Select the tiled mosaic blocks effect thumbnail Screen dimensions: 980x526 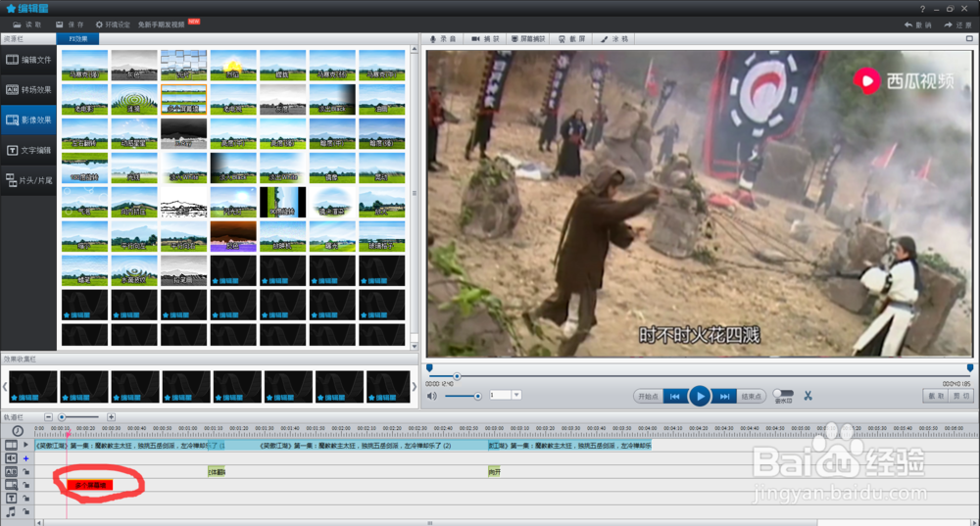184,65
